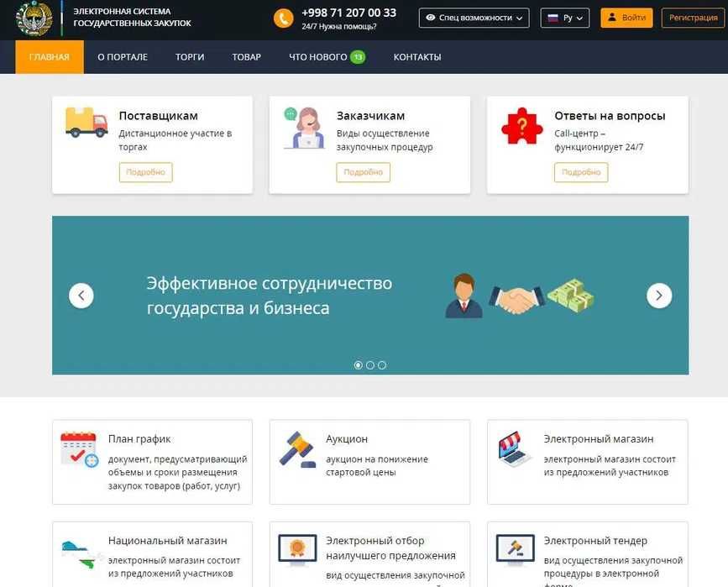Select the first slide indicator dot
The width and height of the screenshot is (728, 587).
coord(358,365)
